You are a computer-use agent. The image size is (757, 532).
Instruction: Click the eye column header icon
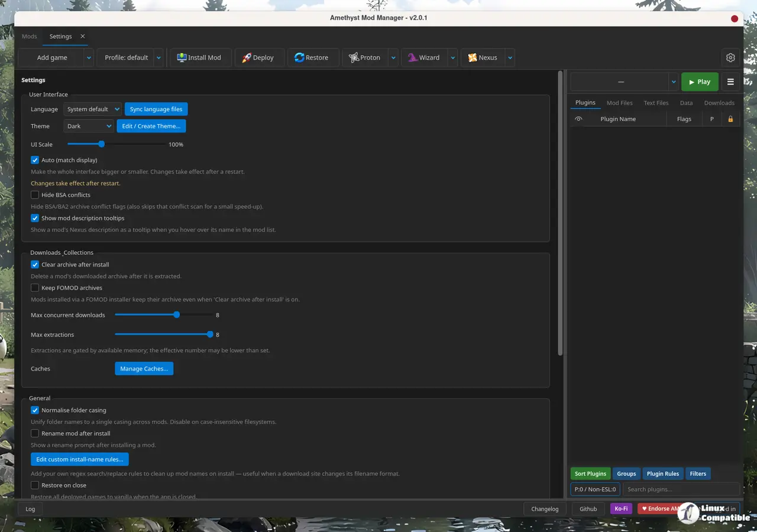point(578,119)
